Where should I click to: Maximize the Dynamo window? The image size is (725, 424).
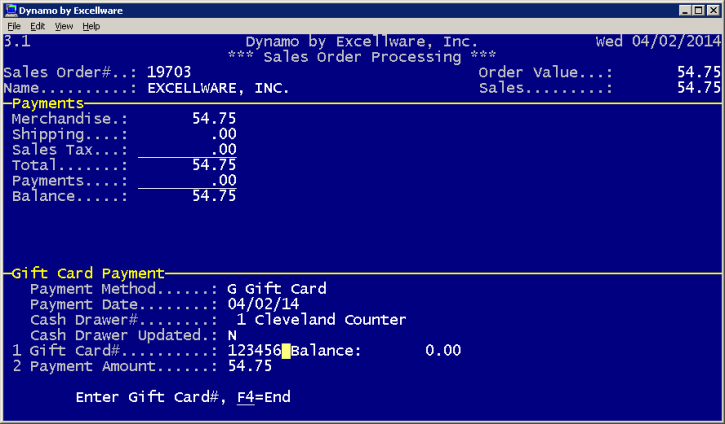pyautogui.click(x=699, y=10)
